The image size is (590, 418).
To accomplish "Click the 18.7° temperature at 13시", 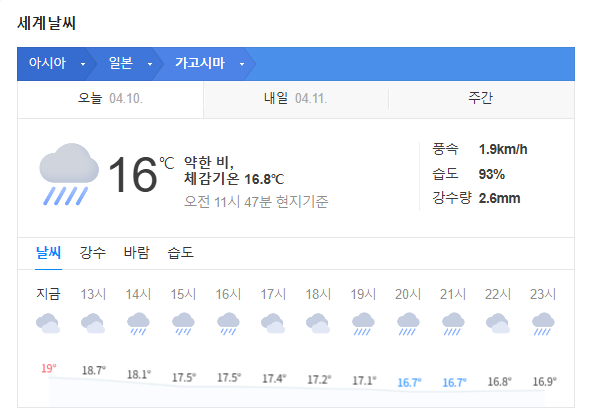I will coord(94,371).
